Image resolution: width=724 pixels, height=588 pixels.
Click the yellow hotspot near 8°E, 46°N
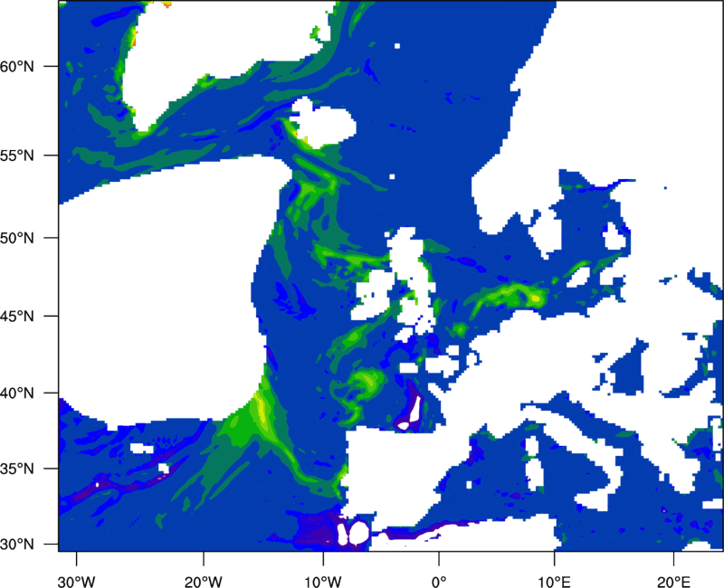point(535,298)
